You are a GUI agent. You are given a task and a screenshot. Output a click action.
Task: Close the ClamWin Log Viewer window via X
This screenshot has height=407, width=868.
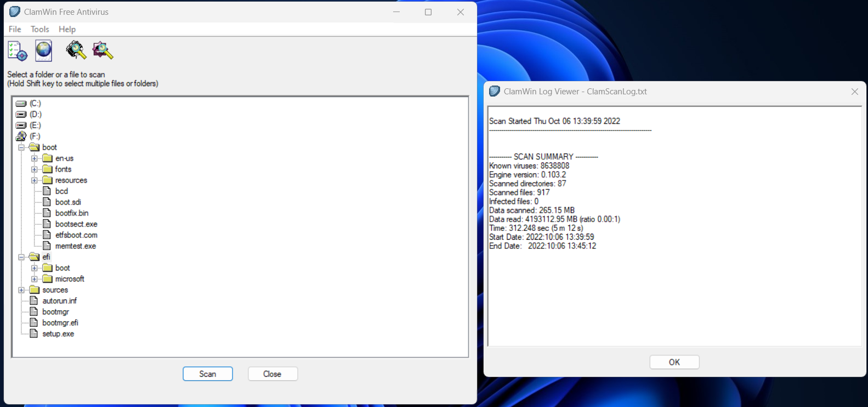tap(854, 92)
